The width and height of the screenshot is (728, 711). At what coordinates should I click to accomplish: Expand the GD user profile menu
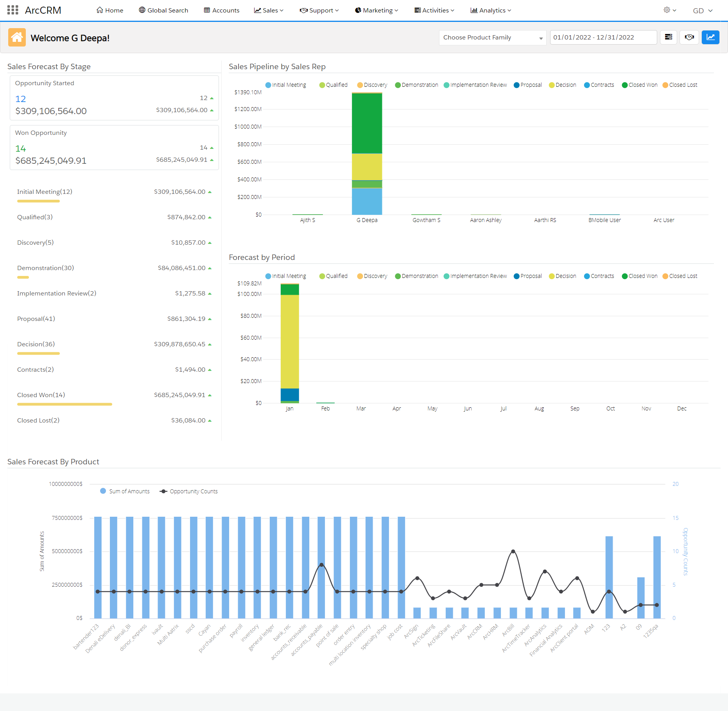[x=703, y=11]
